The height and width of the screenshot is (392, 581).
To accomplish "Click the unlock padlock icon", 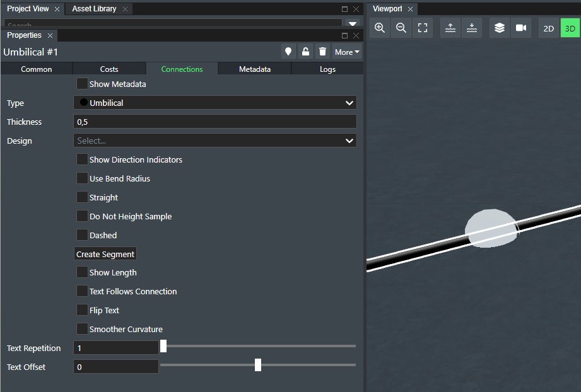I will pos(305,52).
